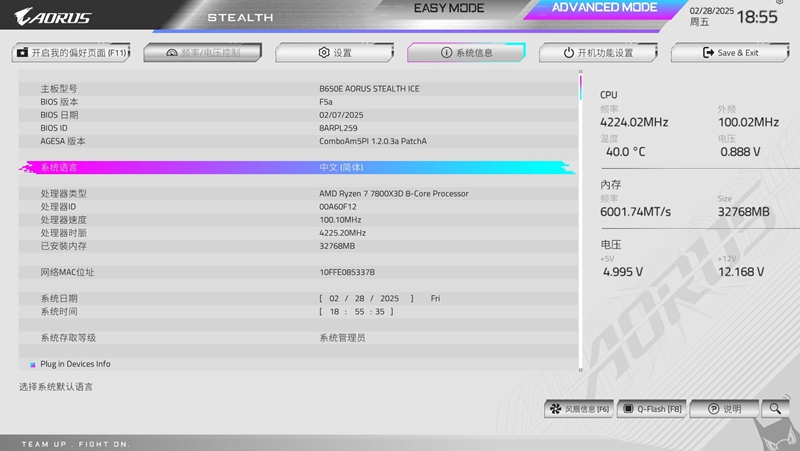Viewport: 800px width, 451px height.
Task: Click the magnifier search icon
Action: coord(775,409)
